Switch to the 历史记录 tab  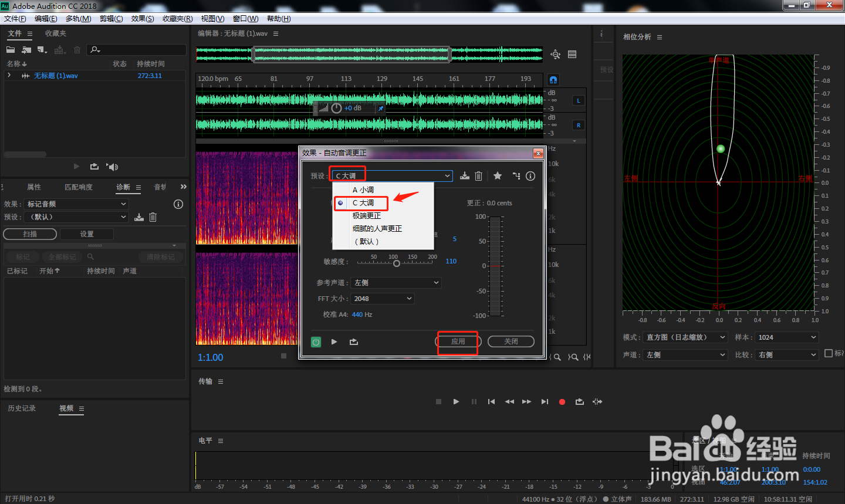point(22,408)
